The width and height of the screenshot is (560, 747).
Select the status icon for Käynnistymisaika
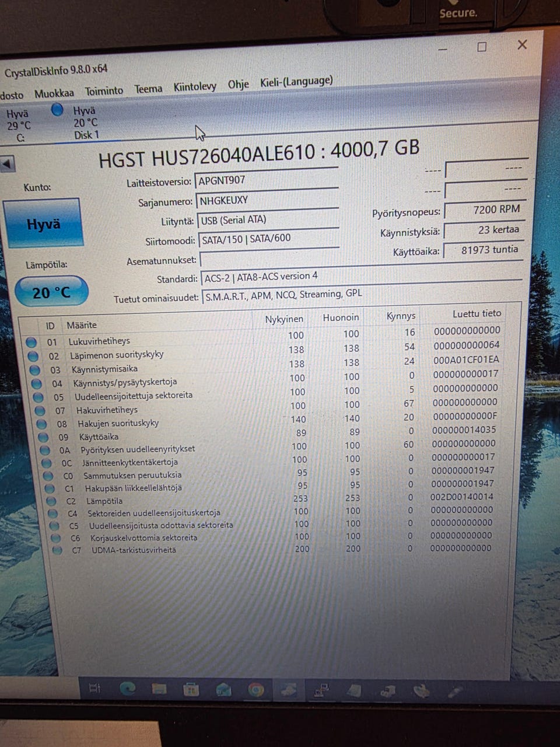tap(34, 370)
